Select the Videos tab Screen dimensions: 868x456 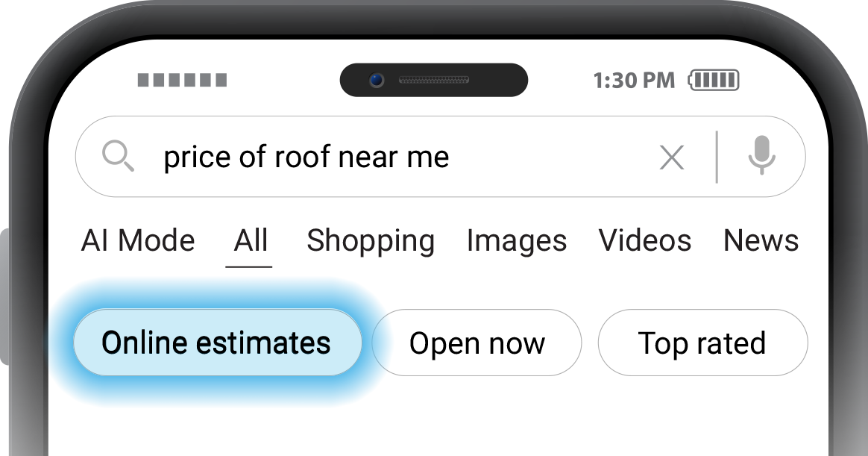(x=645, y=240)
